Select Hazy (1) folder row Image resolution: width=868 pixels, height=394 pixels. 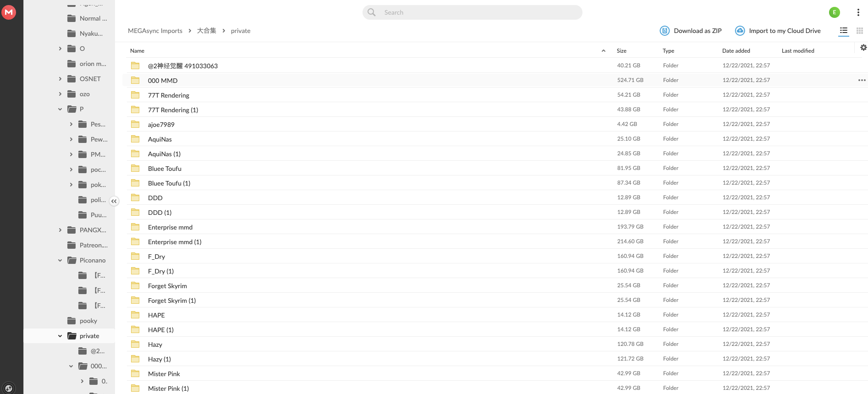point(497,359)
